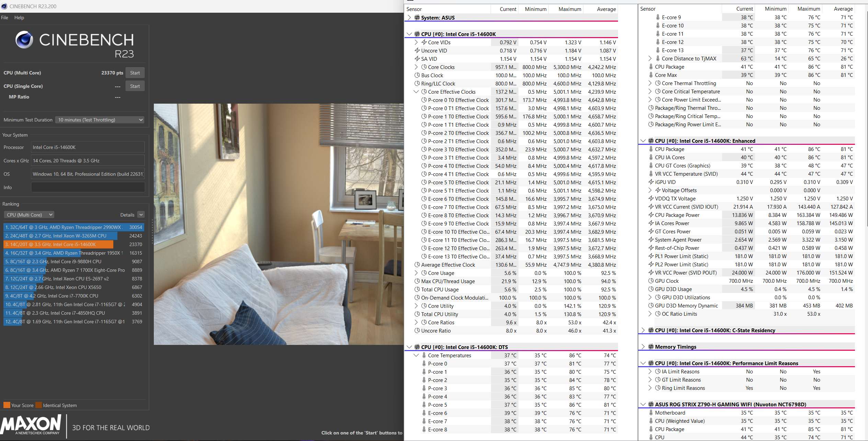Collapse the Core Temperatures tree

pos(416,355)
